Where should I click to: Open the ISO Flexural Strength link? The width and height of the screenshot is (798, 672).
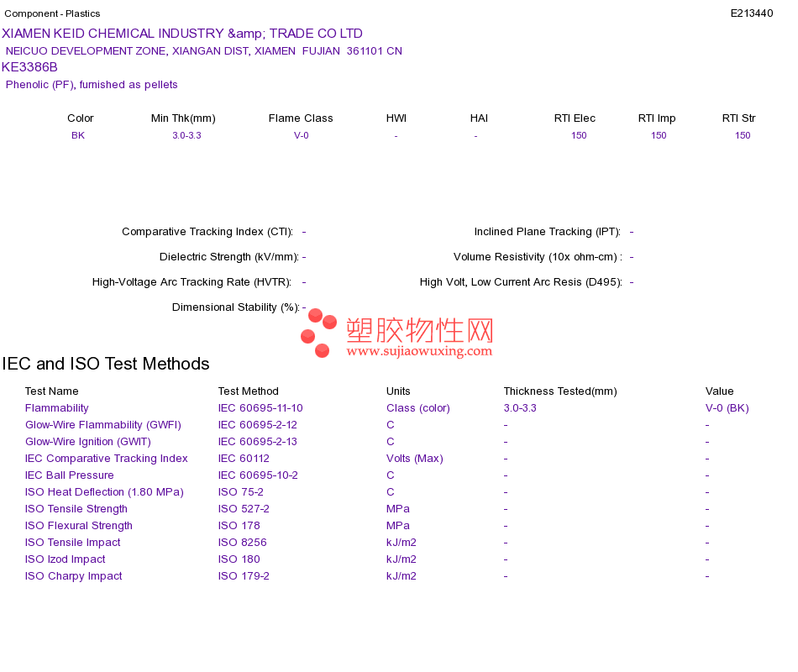[x=79, y=525]
